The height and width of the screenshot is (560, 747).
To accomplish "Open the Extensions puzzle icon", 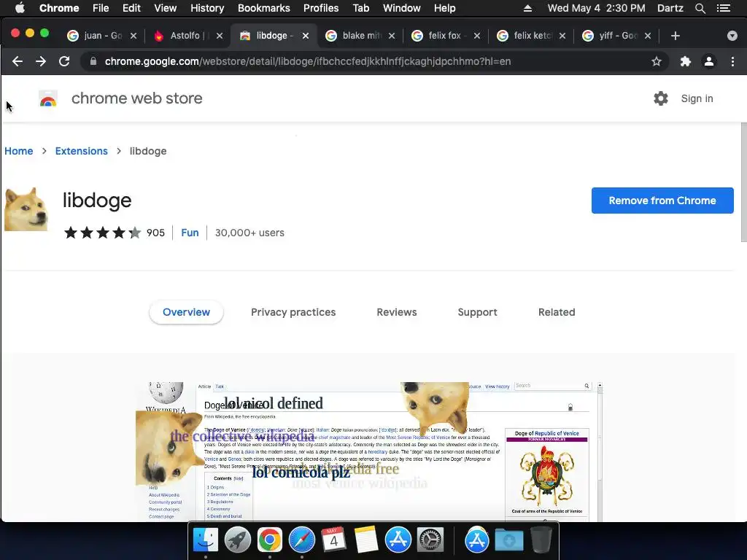I will 686,61.
